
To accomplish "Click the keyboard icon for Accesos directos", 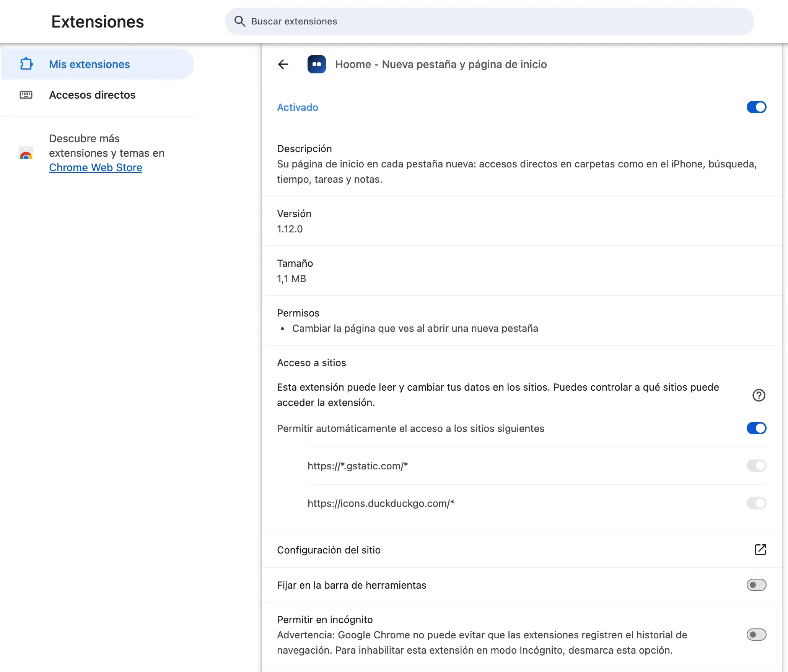I will coord(26,95).
